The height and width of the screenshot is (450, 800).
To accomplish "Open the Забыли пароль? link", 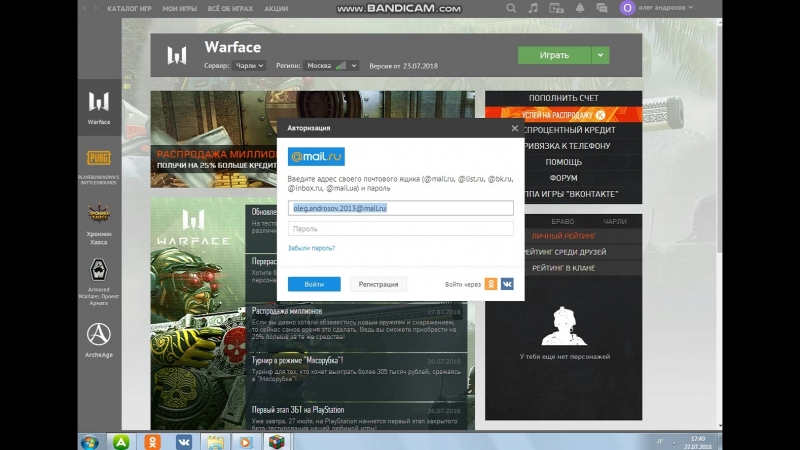I will [311, 248].
